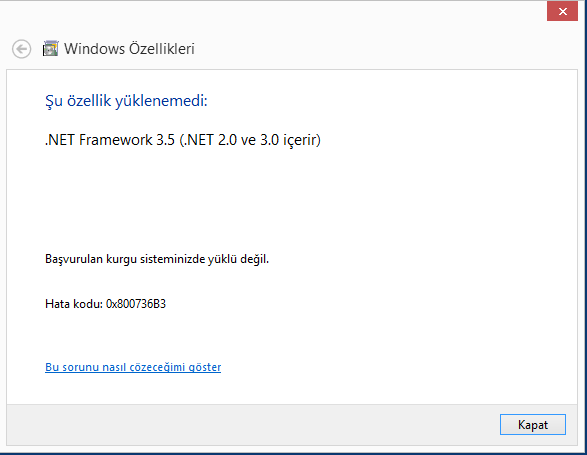Click the '(.NET 2.0 ve 3.0 içerir)' text
Viewport: 587px width, 455px height.
250,140
